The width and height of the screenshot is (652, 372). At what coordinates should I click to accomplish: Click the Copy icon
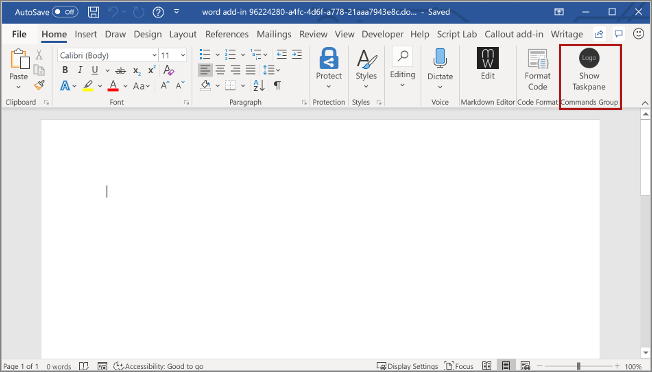click(39, 70)
